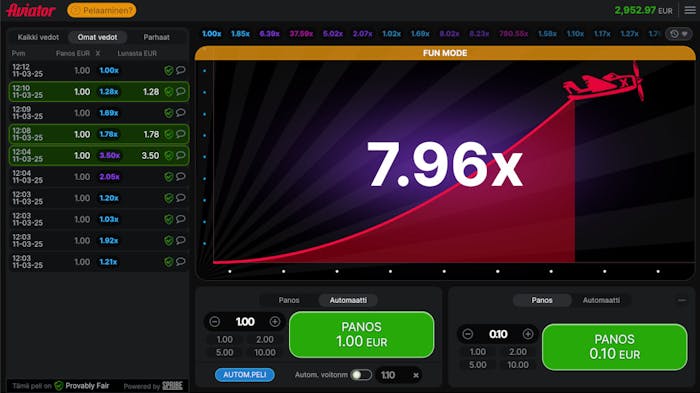Select the Parhaat tab

click(156, 37)
